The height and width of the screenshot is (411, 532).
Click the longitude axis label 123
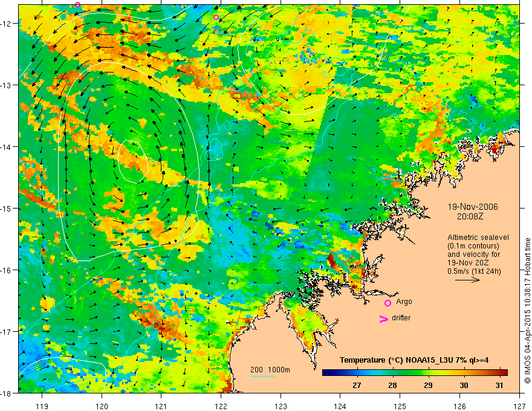[281, 406]
